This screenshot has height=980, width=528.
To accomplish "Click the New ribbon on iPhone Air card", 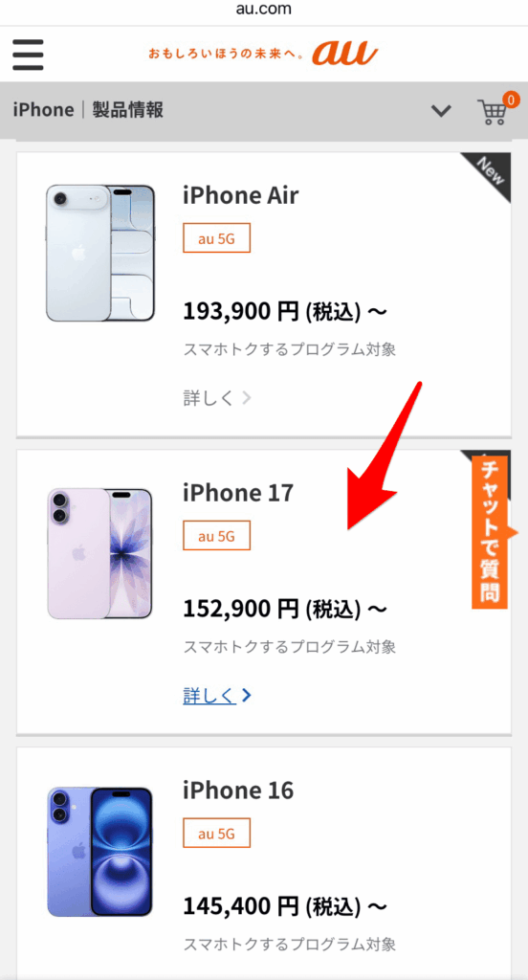I will 489,174.
